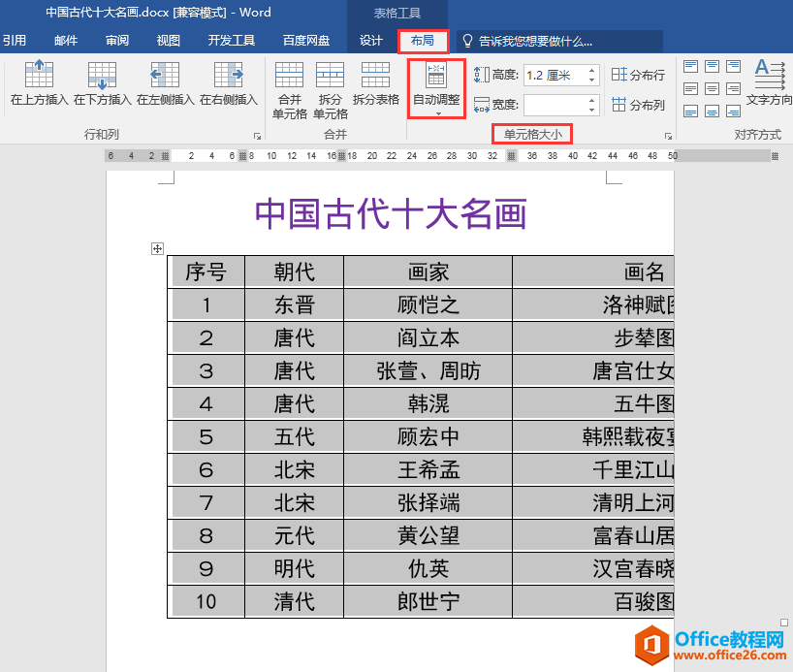The image size is (793, 672).
Task: Click cell 清代
Action: (x=295, y=601)
